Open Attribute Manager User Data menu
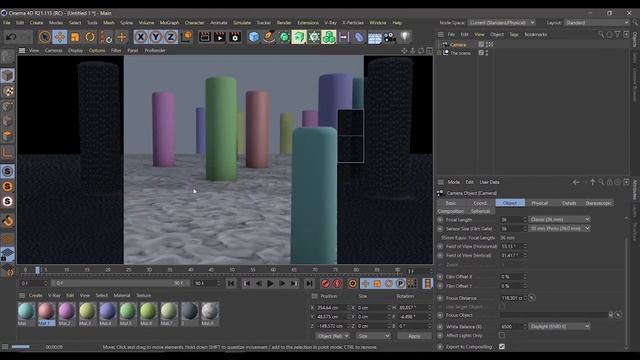The image size is (640, 360). (x=489, y=182)
